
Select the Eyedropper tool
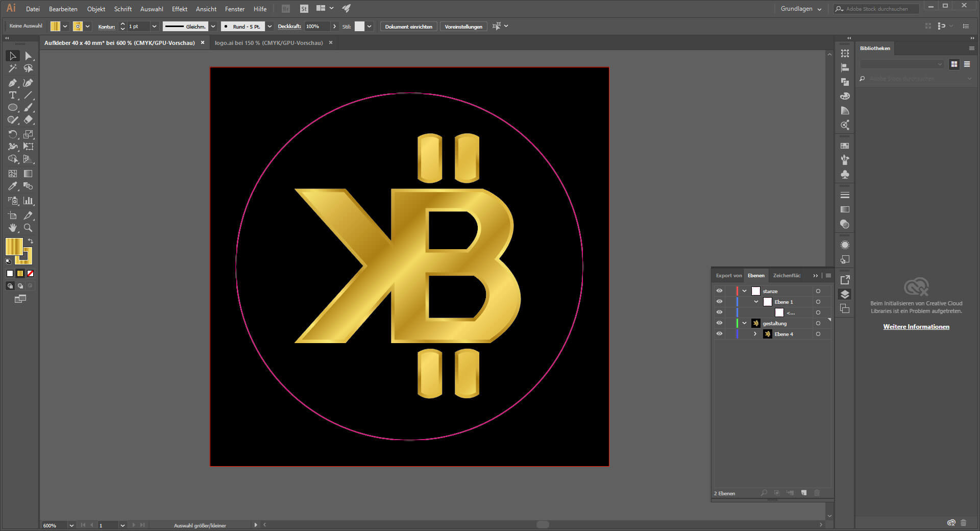tap(12, 186)
